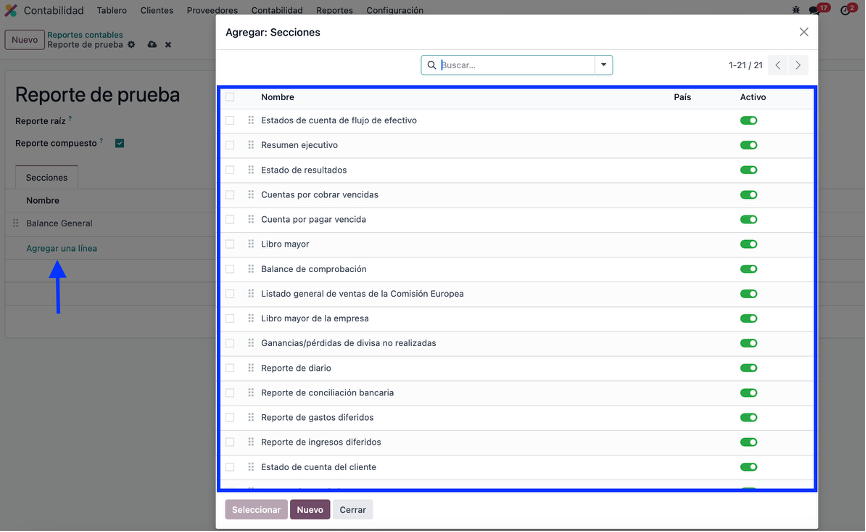866x532 pixels.
Task: Click the search magnifier icon
Action: point(432,65)
